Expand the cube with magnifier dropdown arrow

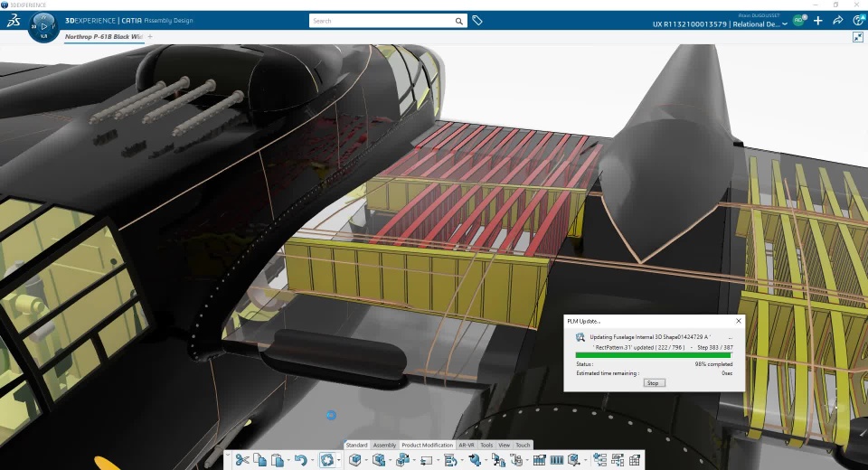point(585,461)
